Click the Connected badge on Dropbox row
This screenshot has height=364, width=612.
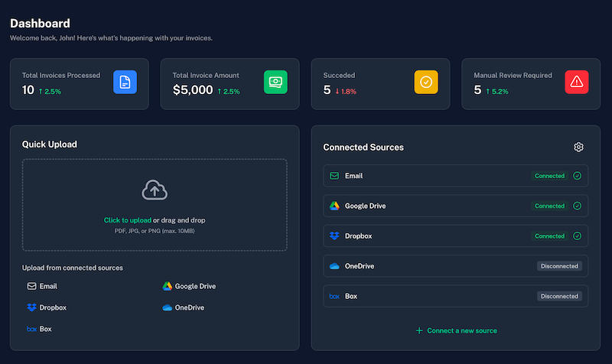point(549,236)
